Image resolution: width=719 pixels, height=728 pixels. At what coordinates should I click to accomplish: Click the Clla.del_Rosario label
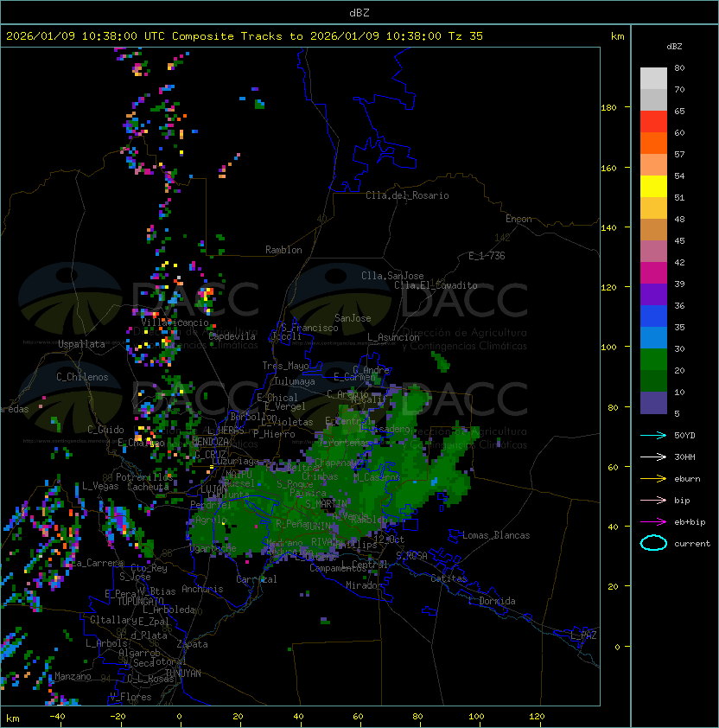pos(407,195)
